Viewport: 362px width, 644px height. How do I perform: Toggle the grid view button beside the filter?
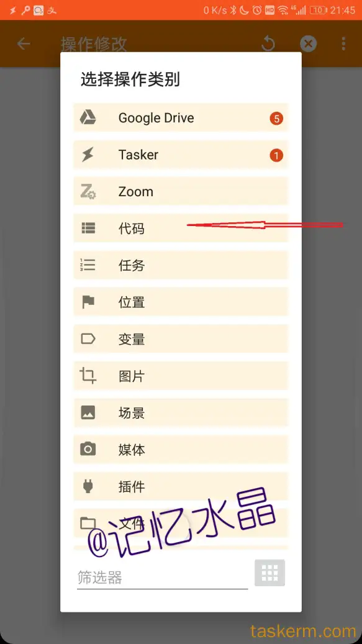point(269,573)
